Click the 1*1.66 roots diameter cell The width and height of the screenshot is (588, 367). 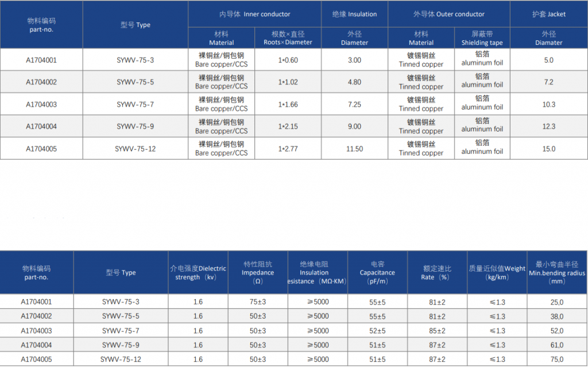pyautogui.click(x=288, y=105)
